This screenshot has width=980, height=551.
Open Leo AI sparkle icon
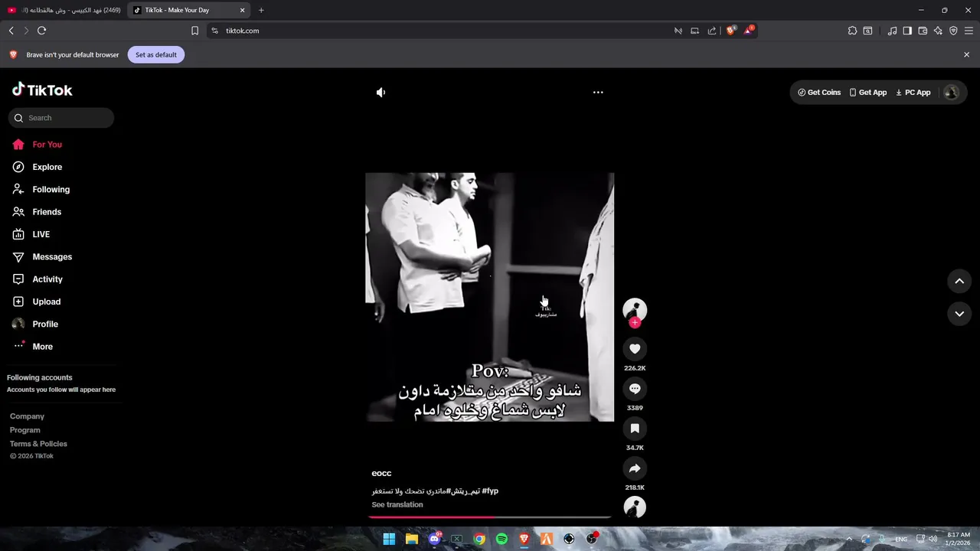pos(938,31)
